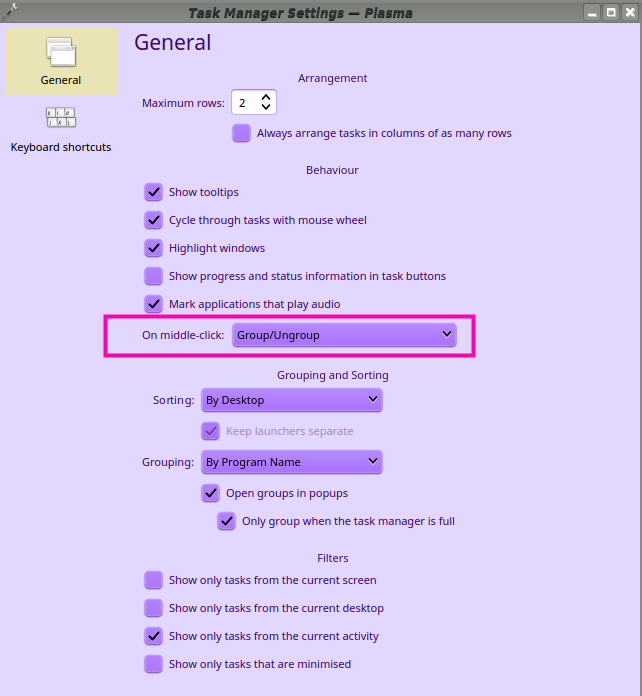Open the Grouping dropdown set to By Program Name
This screenshot has height=696, width=642.
[x=291, y=462]
